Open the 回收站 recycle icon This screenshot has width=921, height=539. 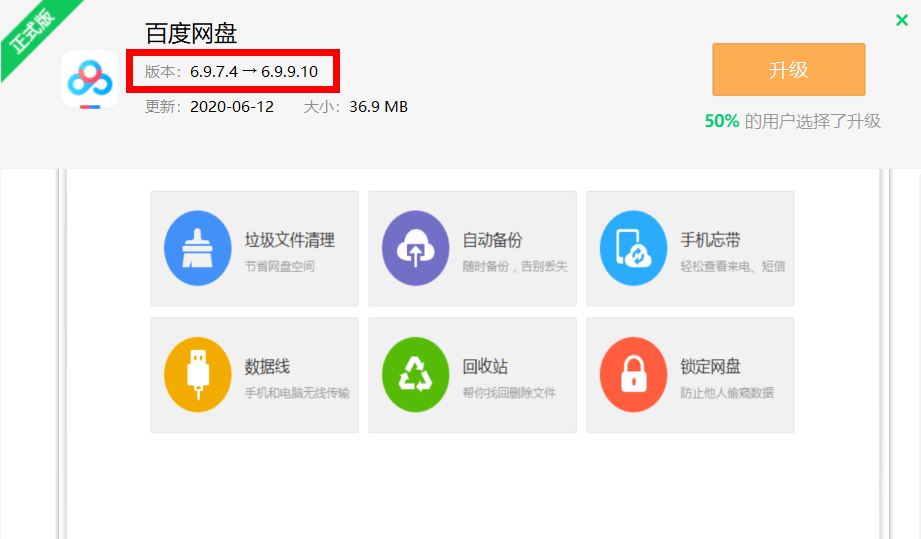[415, 375]
